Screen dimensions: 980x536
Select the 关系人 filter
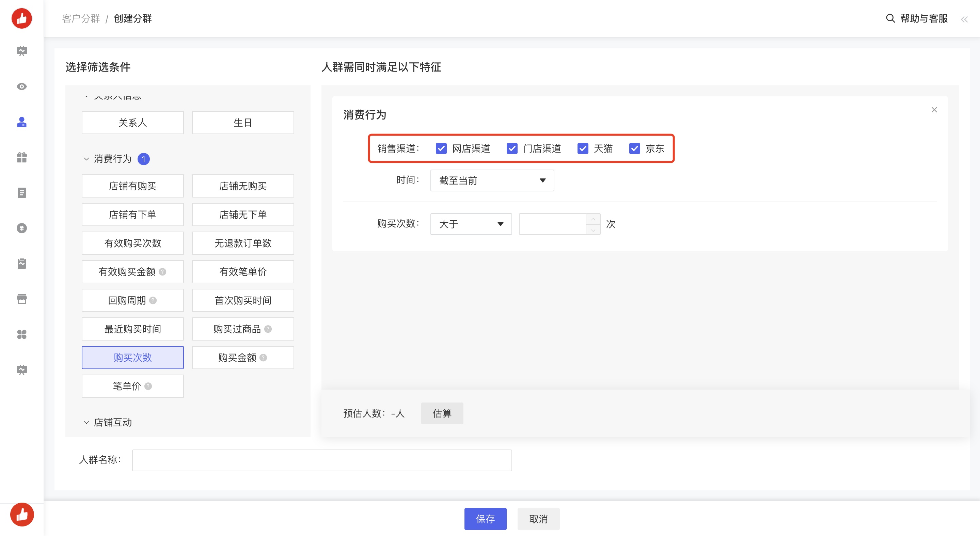[x=132, y=123]
